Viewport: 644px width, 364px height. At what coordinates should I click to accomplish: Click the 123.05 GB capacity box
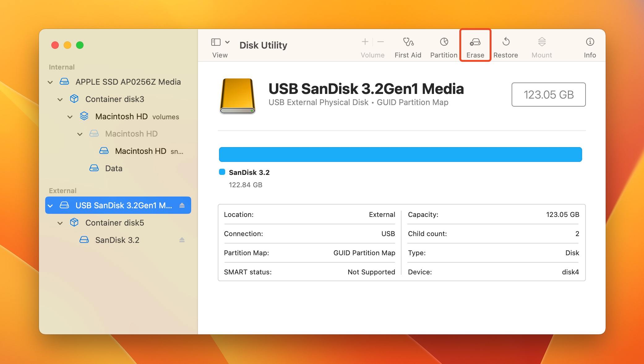(x=548, y=95)
